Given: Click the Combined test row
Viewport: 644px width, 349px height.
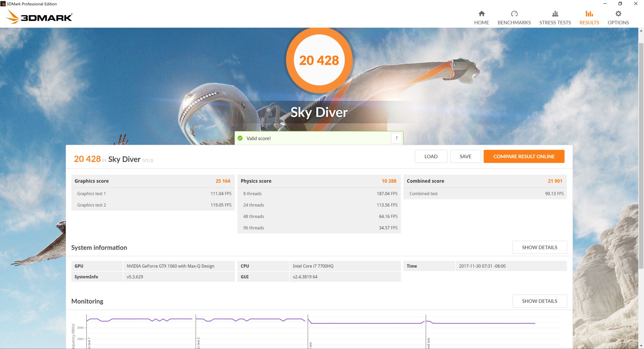Looking at the screenshot, I should click(485, 194).
